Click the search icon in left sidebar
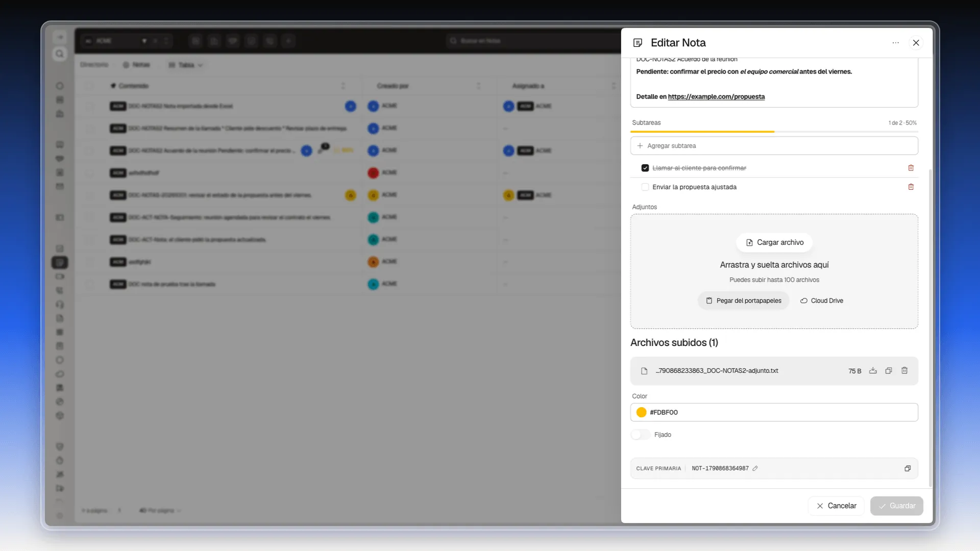The image size is (980, 551). pyautogui.click(x=60, y=54)
